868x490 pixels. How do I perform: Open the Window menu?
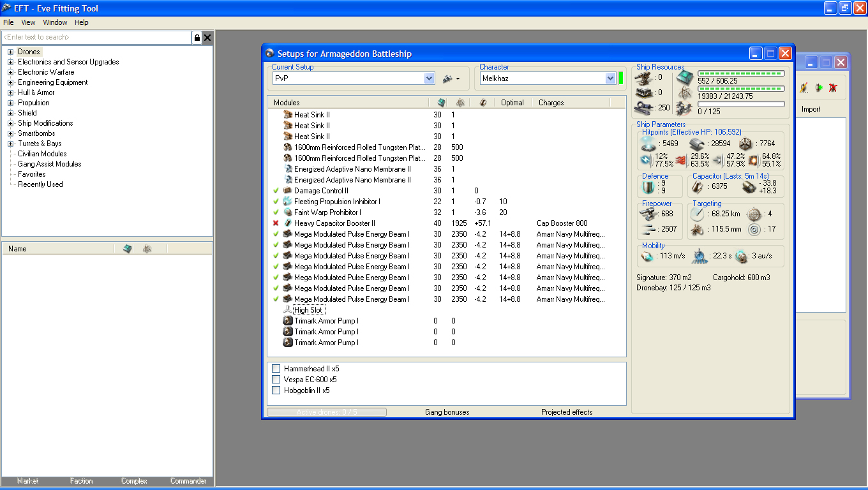55,22
